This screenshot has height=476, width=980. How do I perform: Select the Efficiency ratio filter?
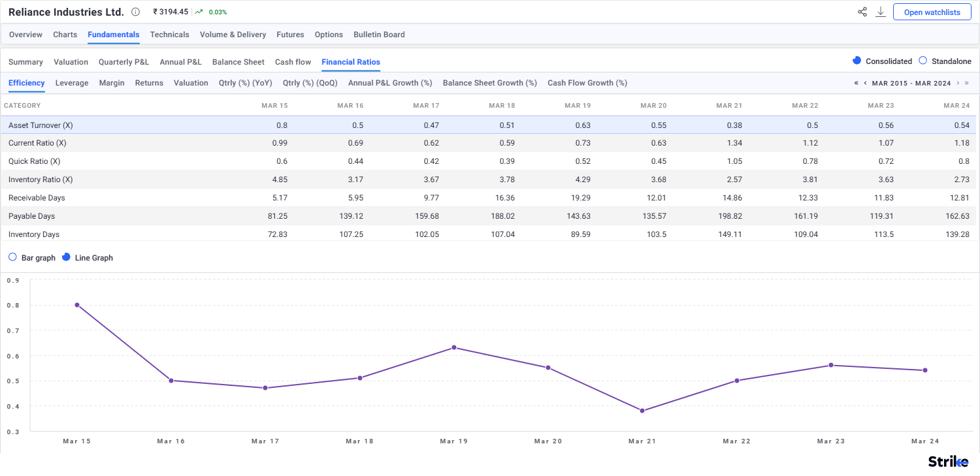(x=27, y=83)
